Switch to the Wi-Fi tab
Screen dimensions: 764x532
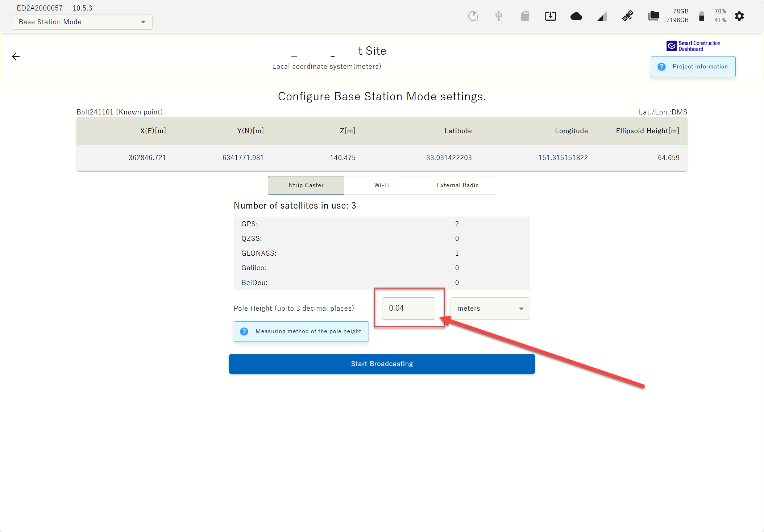pyautogui.click(x=382, y=185)
